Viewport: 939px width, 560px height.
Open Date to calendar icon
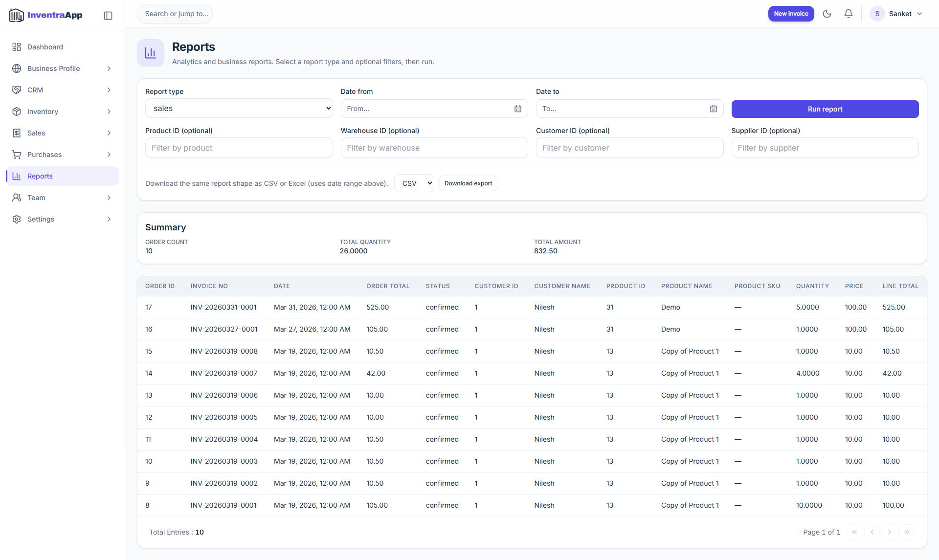(x=714, y=109)
